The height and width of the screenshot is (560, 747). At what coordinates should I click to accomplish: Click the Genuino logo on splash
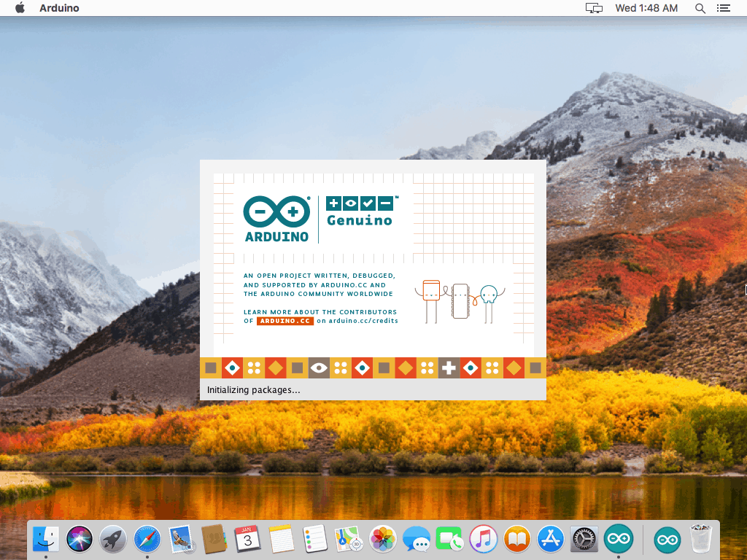coord(362,211)
